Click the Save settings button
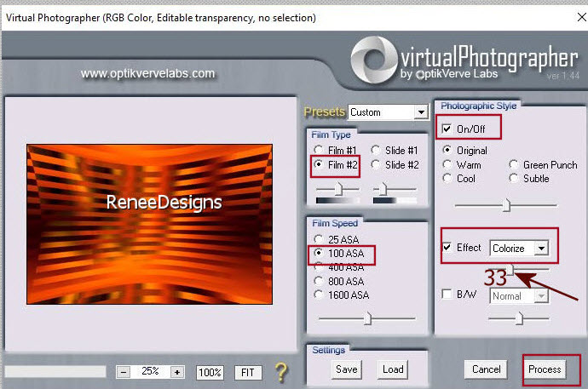 click(x=347, y=369)
